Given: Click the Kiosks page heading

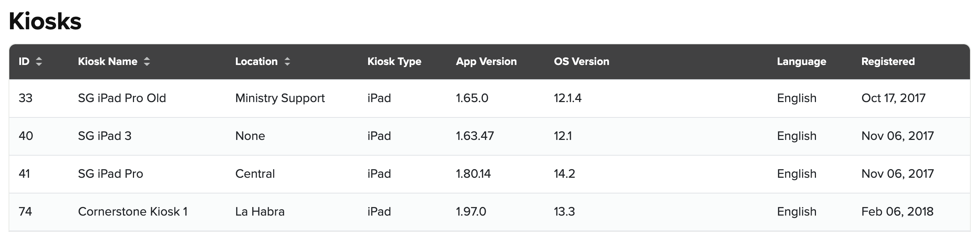Looking at the screenshot, I should (45, 21).
